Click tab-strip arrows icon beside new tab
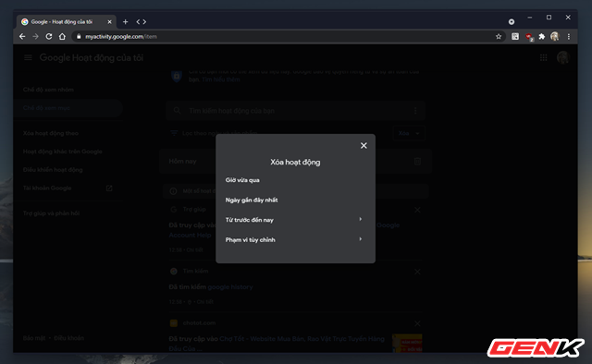The height and width of the screenshot is (364, 592). 142,22
